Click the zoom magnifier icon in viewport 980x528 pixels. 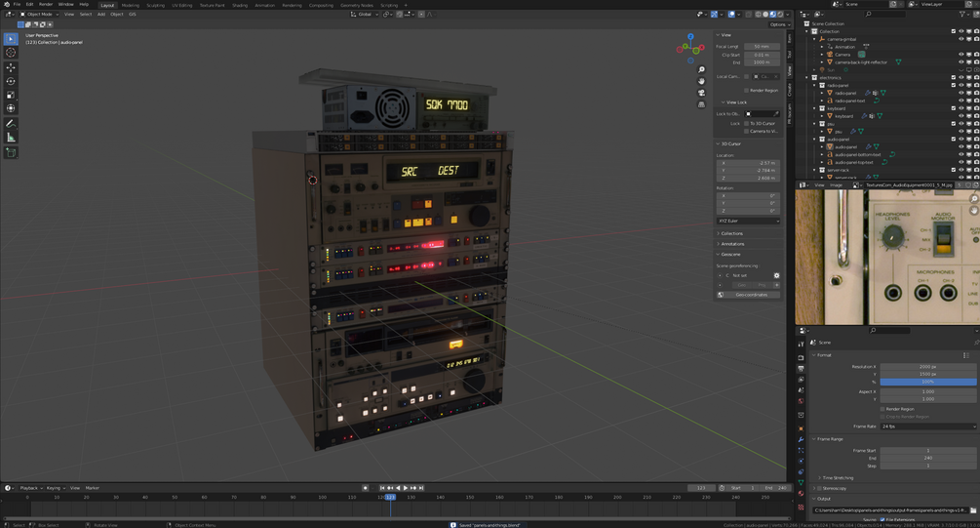701,69
